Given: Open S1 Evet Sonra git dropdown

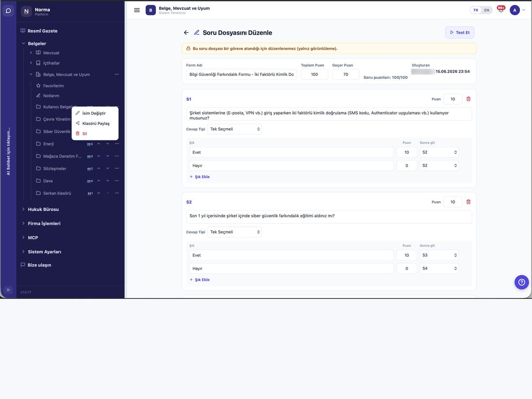Looking at the screenshot, I should (439, 152).
